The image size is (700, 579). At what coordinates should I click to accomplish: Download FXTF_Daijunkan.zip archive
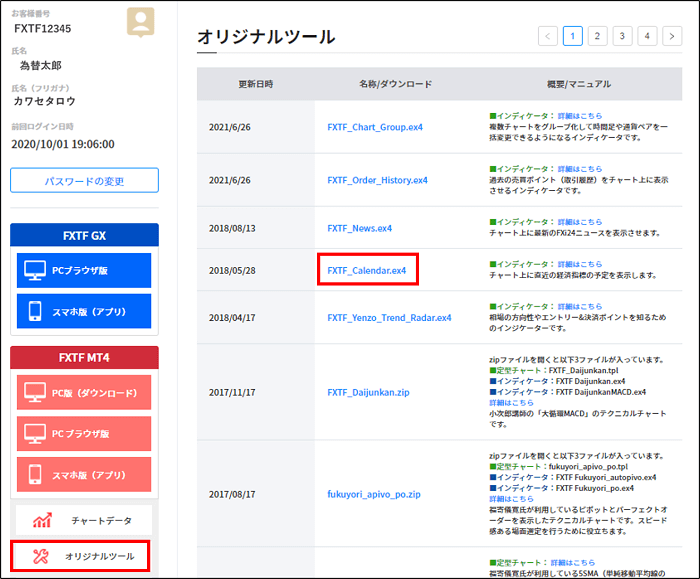click(368, 393)
